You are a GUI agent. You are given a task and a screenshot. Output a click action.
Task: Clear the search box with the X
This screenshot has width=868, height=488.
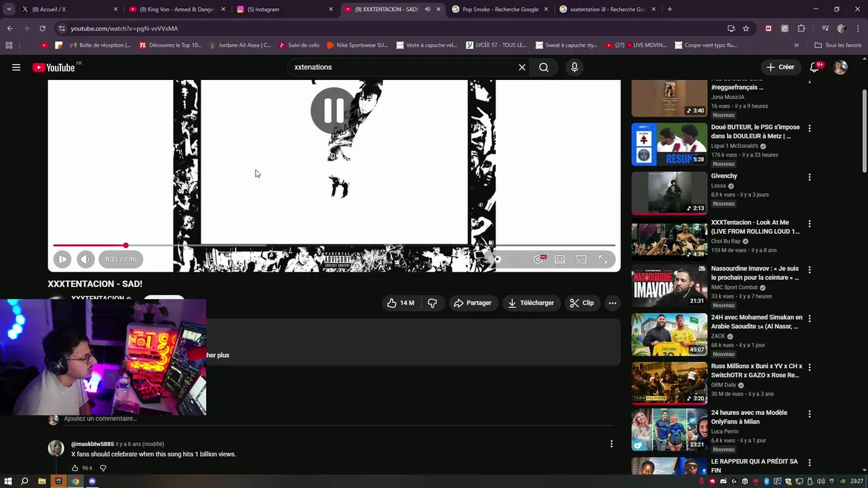pos(522,67)
